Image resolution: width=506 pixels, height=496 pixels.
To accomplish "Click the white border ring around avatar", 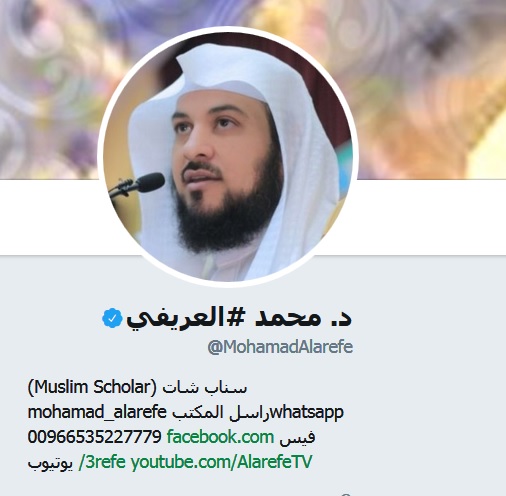I will (x=228, y=29).
